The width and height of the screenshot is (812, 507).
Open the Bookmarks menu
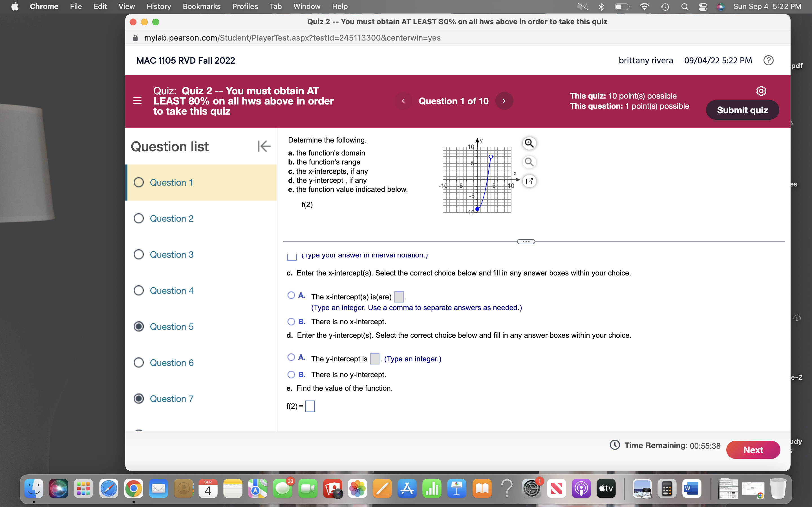(x=201, y=6)
